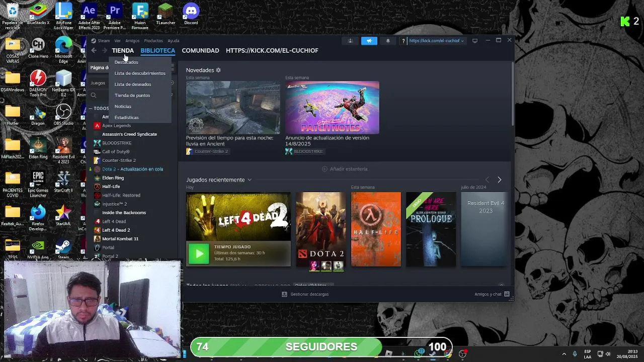The width and height of the screenshot is (644, 362).
Task: Open BlueStacks X desktop shortcut
Action: (38, 14)
